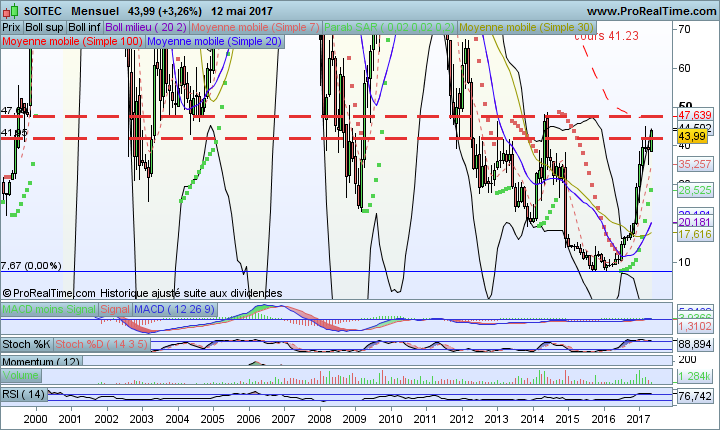This screenshot has height=430, width=720.
Task: Click the 2009 year label on time axis
Action: [x=355, y=419]
